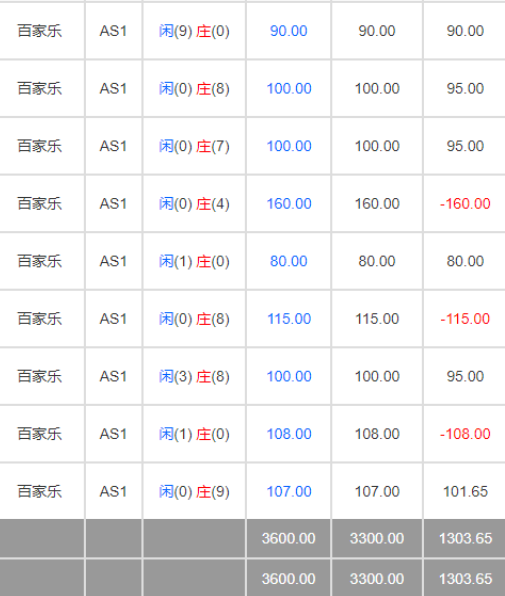
Task: Select the red -108.00 loss value
Action: 465,434
